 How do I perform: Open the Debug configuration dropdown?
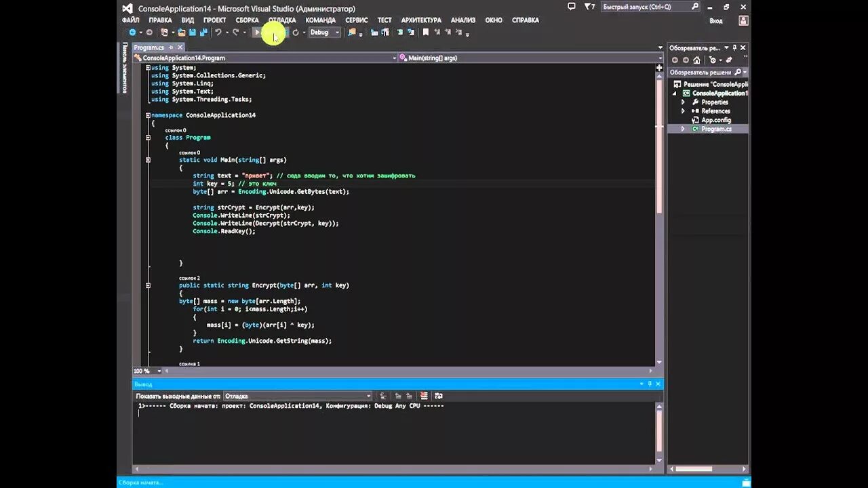pyautogui.click(x=325, y=33)
